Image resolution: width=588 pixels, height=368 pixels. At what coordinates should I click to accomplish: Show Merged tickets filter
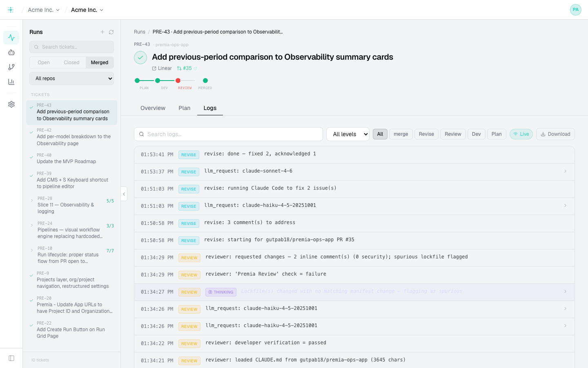pos(100,63)
